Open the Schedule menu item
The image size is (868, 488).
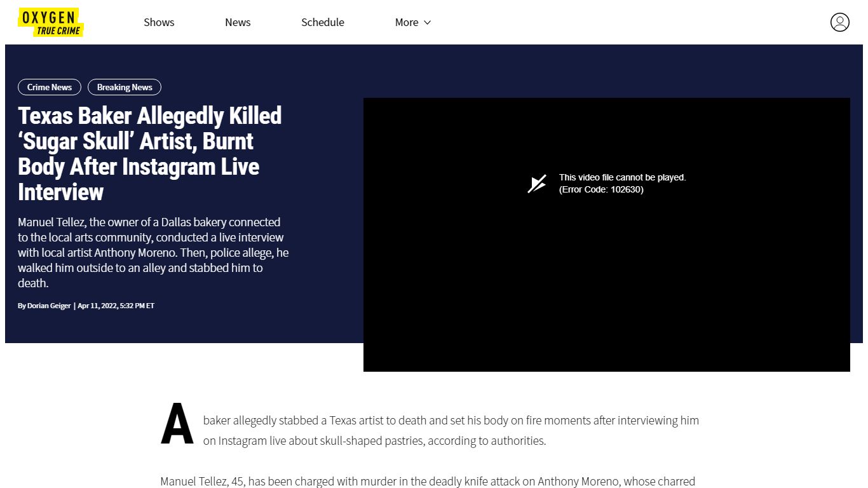click(323, 22)
